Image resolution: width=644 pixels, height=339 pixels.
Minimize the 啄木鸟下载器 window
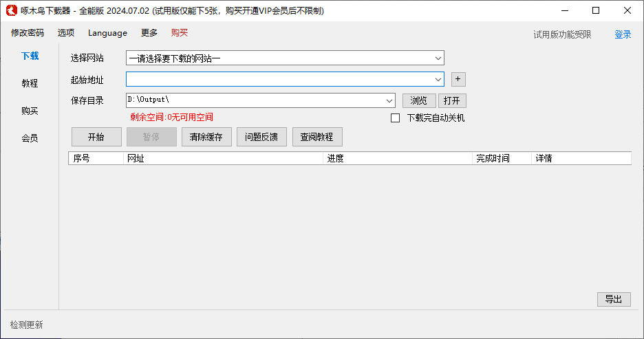pos(565,11)
